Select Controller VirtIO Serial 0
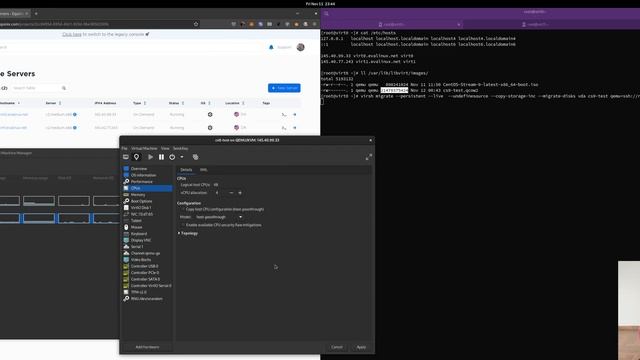The image size is (640, 360). point(147,286)
